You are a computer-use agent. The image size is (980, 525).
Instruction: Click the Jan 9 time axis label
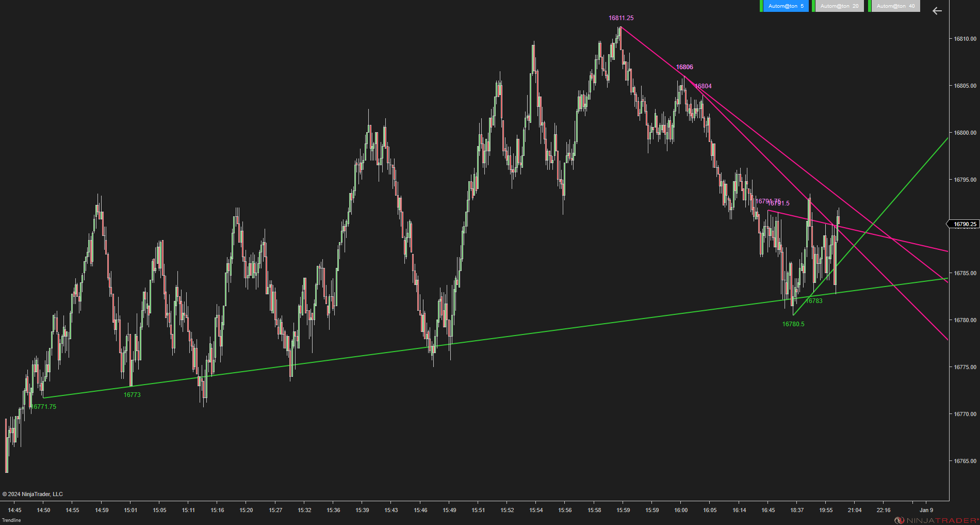coord(926,510)
